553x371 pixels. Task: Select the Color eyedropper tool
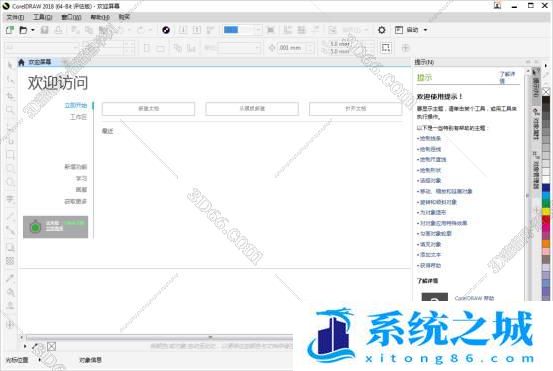click(x=10, y=278)
